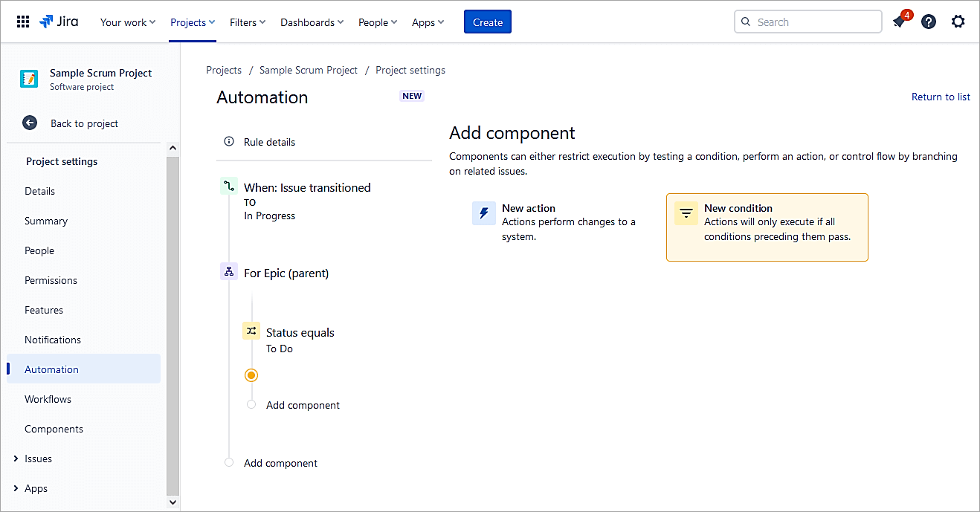Open the Filters dropdown menu

248,22
